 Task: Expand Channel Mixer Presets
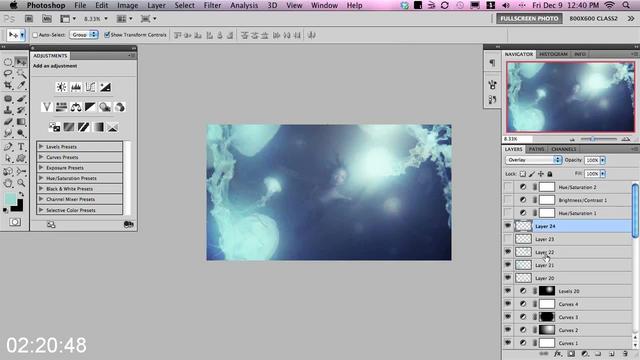pos(41,199)
